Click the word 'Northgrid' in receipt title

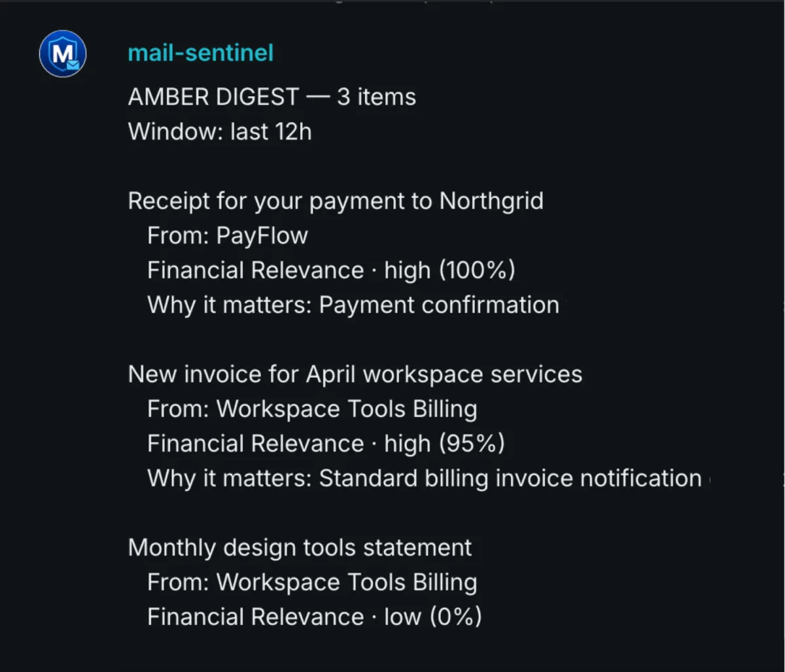pos(491,201)
